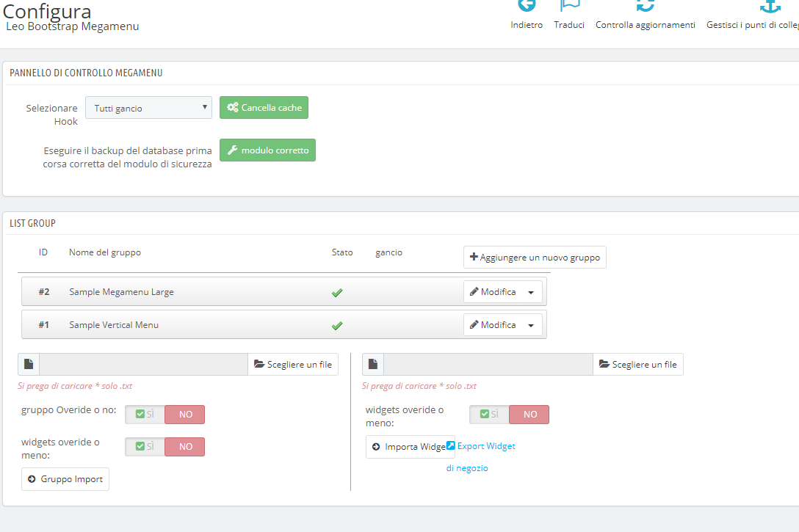Switch right widgets overide to SI

[x=489, y=415]
